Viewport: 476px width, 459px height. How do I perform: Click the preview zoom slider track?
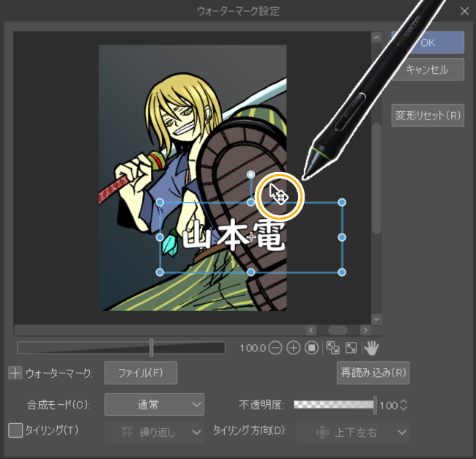121,348
